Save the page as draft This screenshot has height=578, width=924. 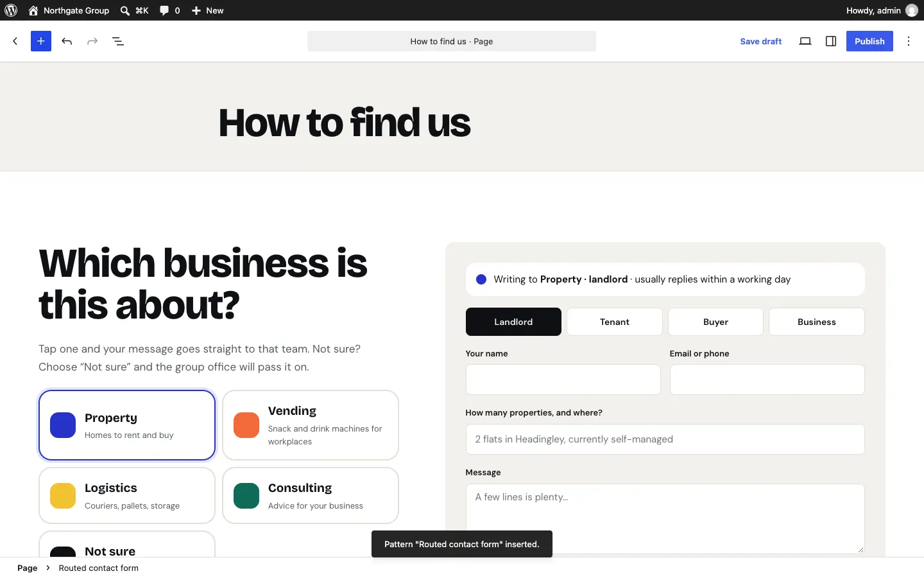click(760, 41)
